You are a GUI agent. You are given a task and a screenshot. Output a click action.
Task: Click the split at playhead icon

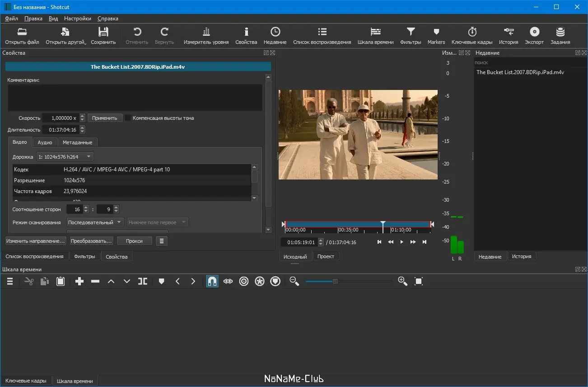(x=143, y=281)
